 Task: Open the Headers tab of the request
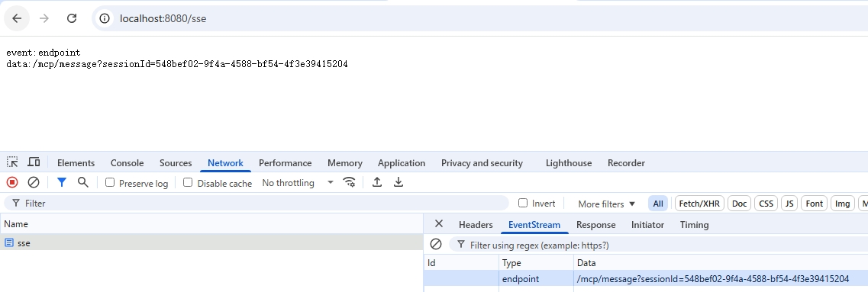[x=476, y=225]
